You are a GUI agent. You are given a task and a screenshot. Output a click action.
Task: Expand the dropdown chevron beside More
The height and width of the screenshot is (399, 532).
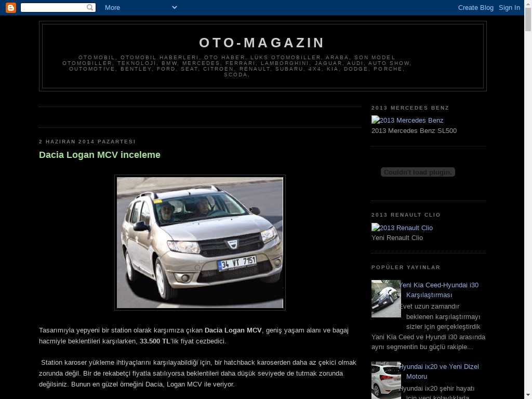pyautogui.click(x=174, y=7)
